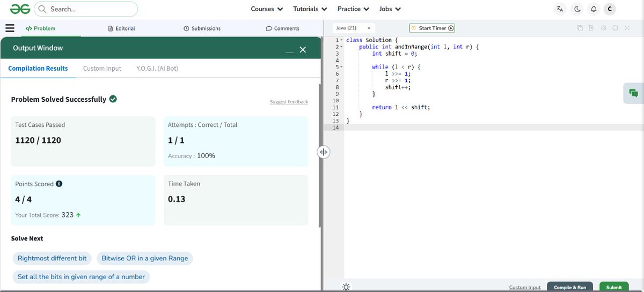This screenshot has width=644, height=292.
Task: Click the 'Solve Next' heading
Action: click(27, 238)
